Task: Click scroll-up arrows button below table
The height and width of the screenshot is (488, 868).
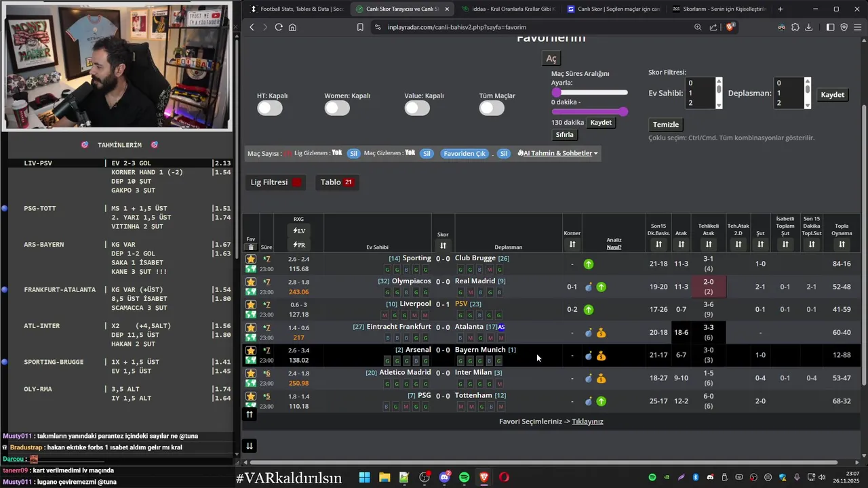Action: click(x=250, y=414)
